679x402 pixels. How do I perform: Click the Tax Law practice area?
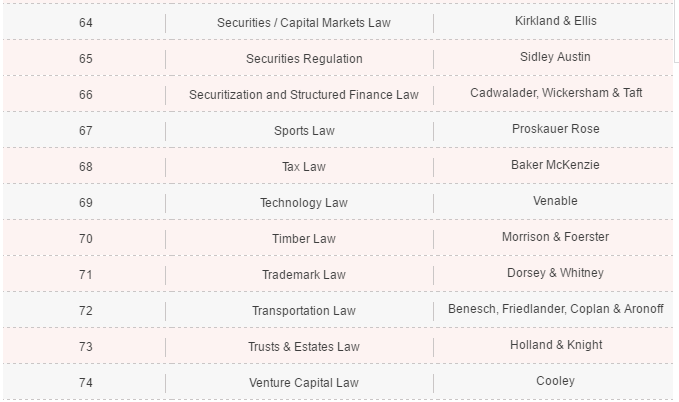[x=303, y=167]
